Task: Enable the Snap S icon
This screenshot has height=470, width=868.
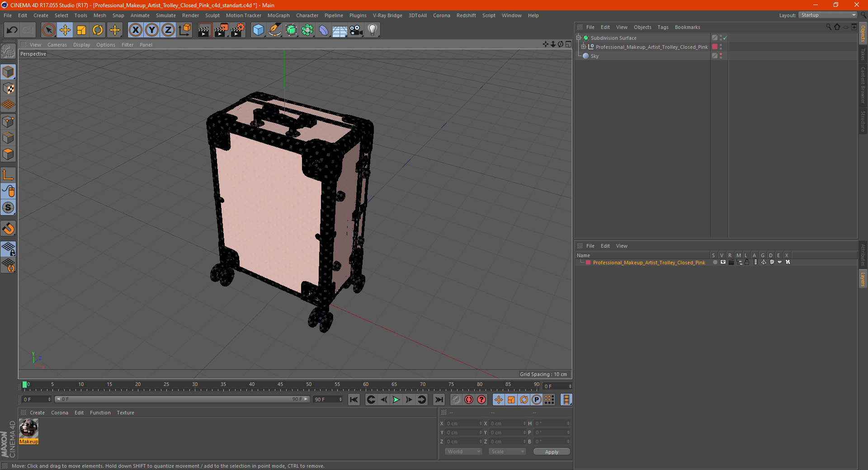Action: pos(8,208)
